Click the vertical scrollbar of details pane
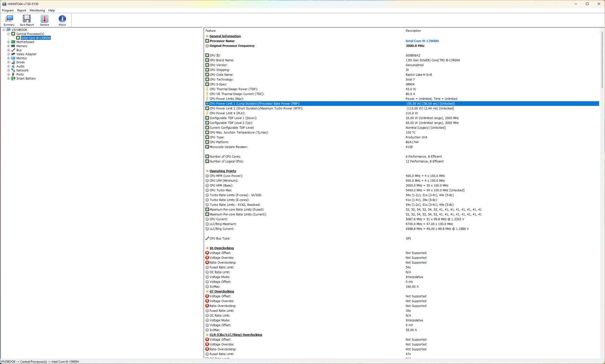Image resolution: width=605 pixels, height=364 pixels. coord(602,60)
